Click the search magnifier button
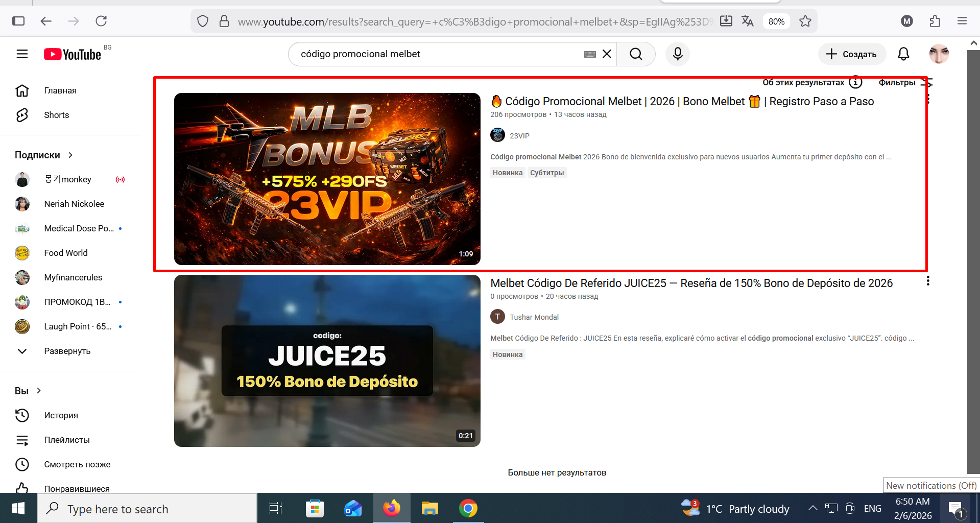The image size is (980, 523). 636,54
